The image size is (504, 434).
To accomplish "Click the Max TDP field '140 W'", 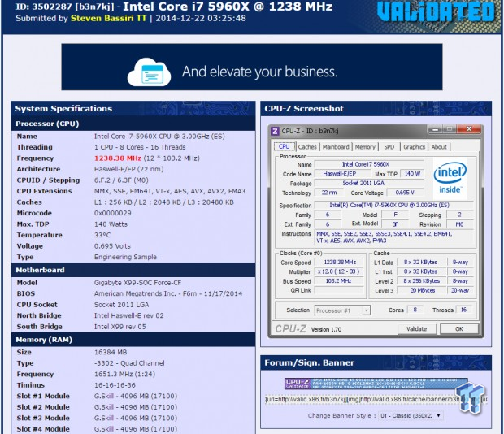I will 412,174.
